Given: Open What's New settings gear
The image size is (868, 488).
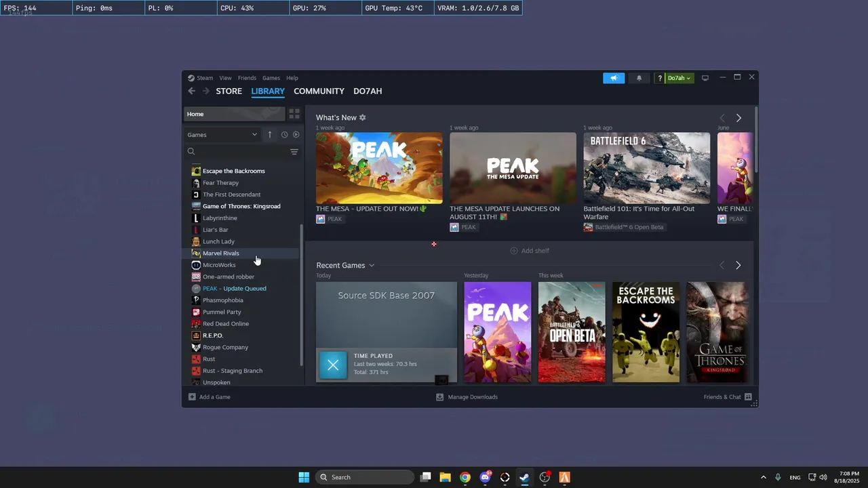Looking at the screenshot, I should click(x=363, y=118).
